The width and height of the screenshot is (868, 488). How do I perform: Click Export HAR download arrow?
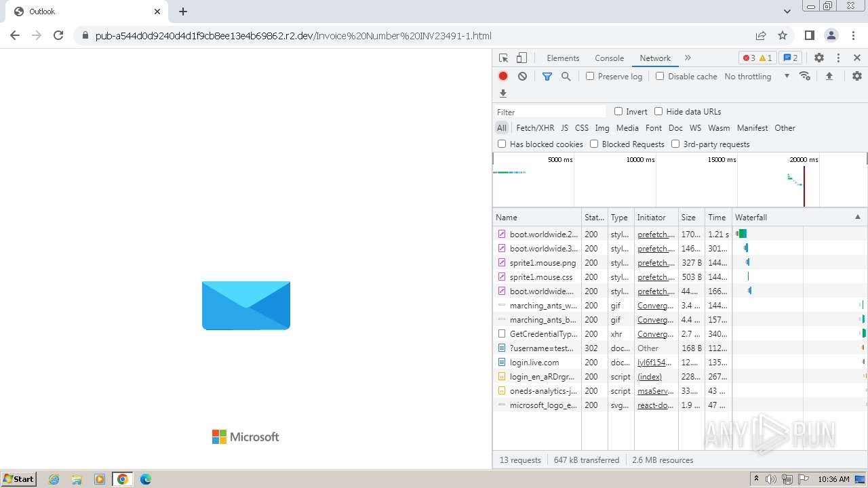[x=503, y=94]
